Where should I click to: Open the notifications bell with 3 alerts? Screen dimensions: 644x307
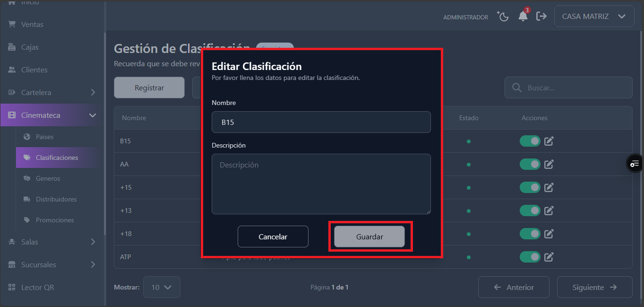523,16
